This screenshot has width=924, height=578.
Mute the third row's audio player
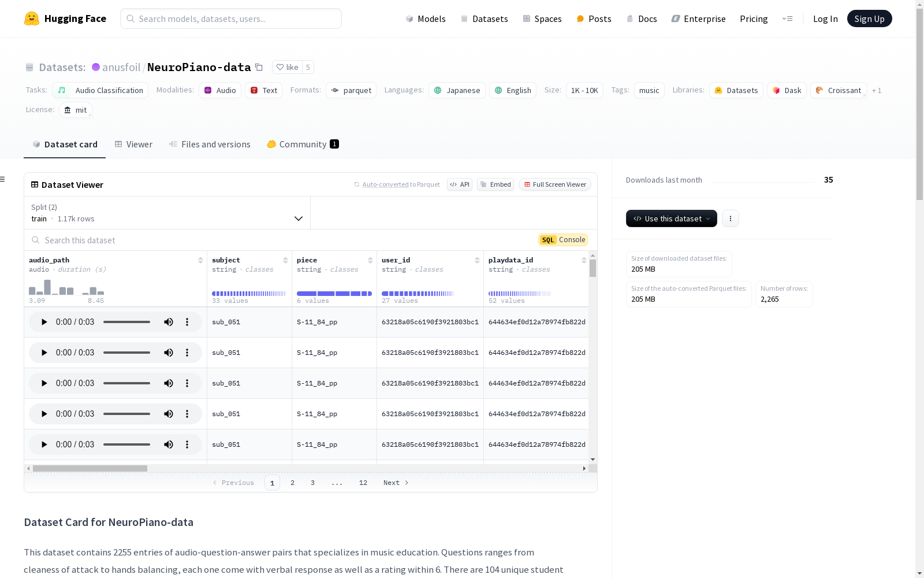click(x=169, y=383)
